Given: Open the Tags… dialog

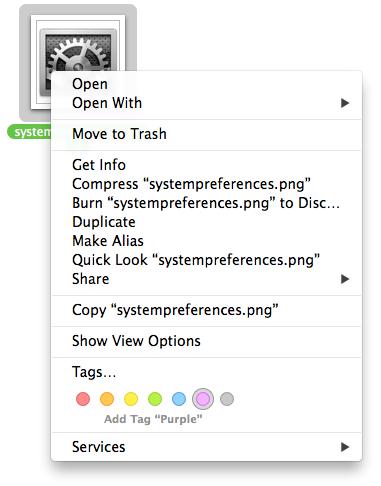Looking at the screenshot, I should 207,372.
